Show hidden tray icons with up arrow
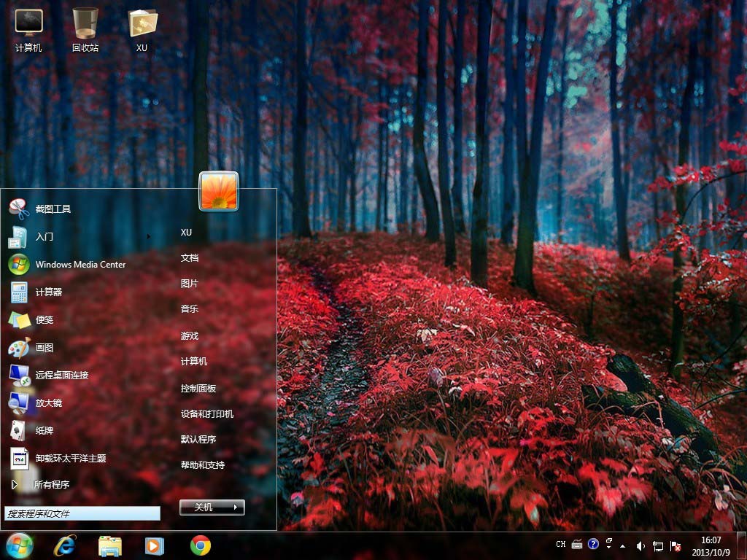747x560 pixels. coord(622,545)
